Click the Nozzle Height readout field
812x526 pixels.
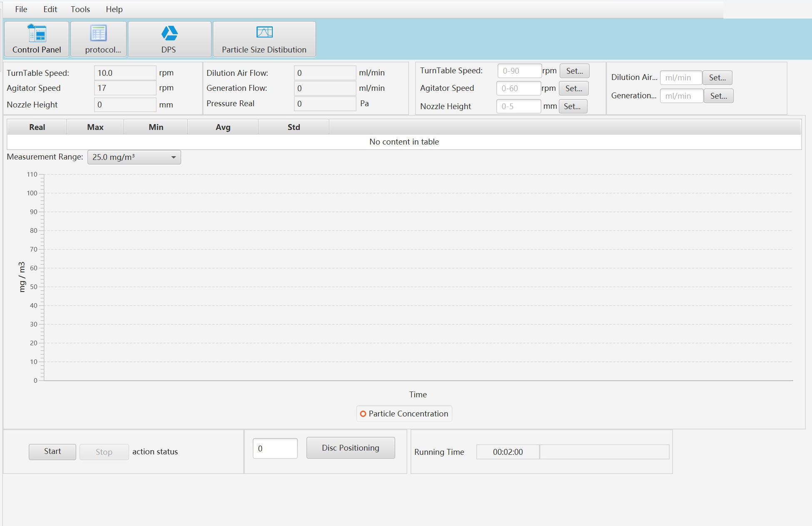125,105
